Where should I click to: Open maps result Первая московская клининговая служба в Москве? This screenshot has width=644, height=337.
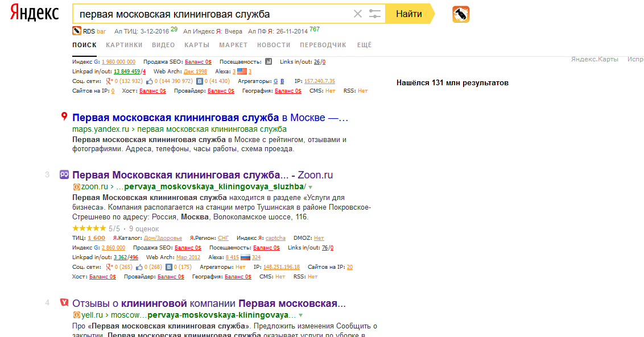[x=210, y=118]
